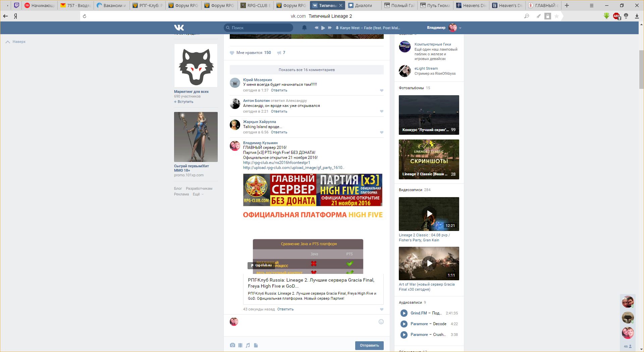Click the Наверх back-to-top link

[16, 42]
